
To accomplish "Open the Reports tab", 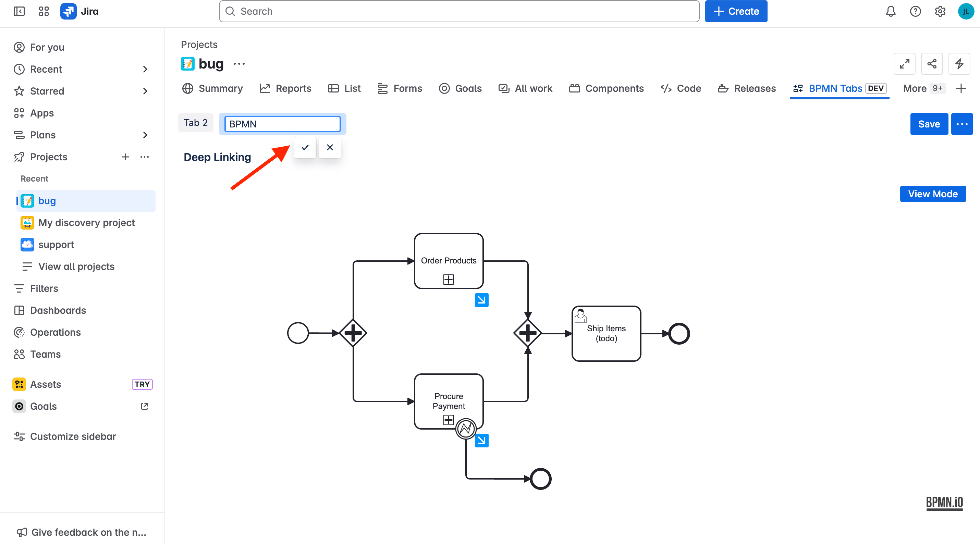I will tap(285, 89).
